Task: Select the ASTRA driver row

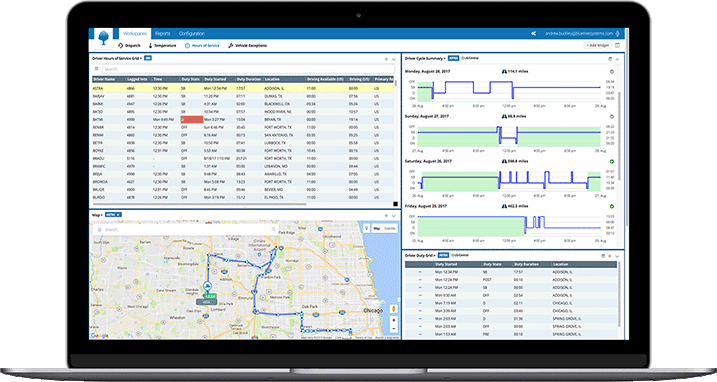Action: pos(243,88)
